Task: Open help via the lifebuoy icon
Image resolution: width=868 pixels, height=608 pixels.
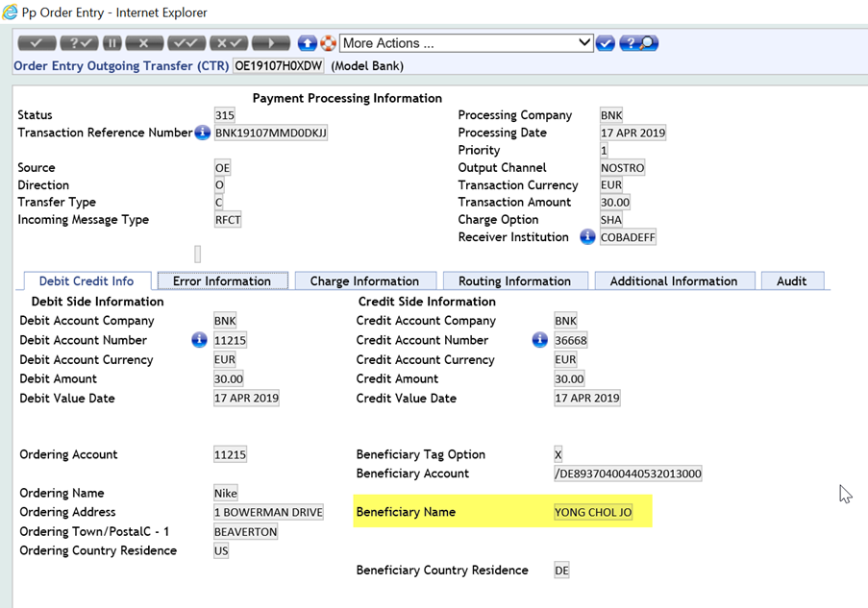Action: coord(327,42)
